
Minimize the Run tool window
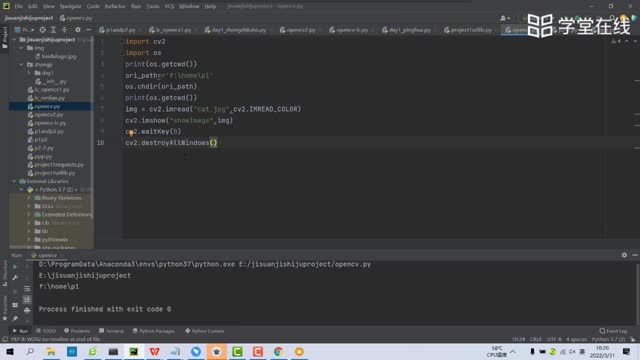635,255
